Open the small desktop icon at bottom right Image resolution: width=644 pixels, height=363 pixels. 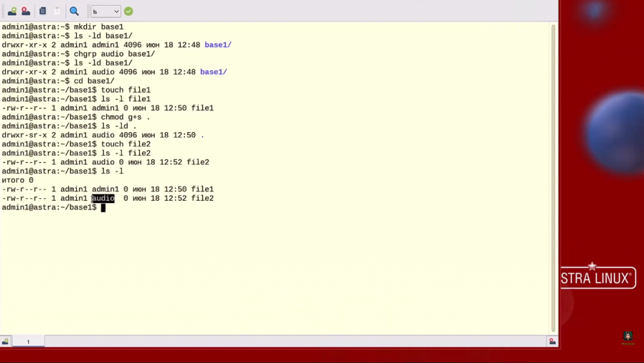628,337
